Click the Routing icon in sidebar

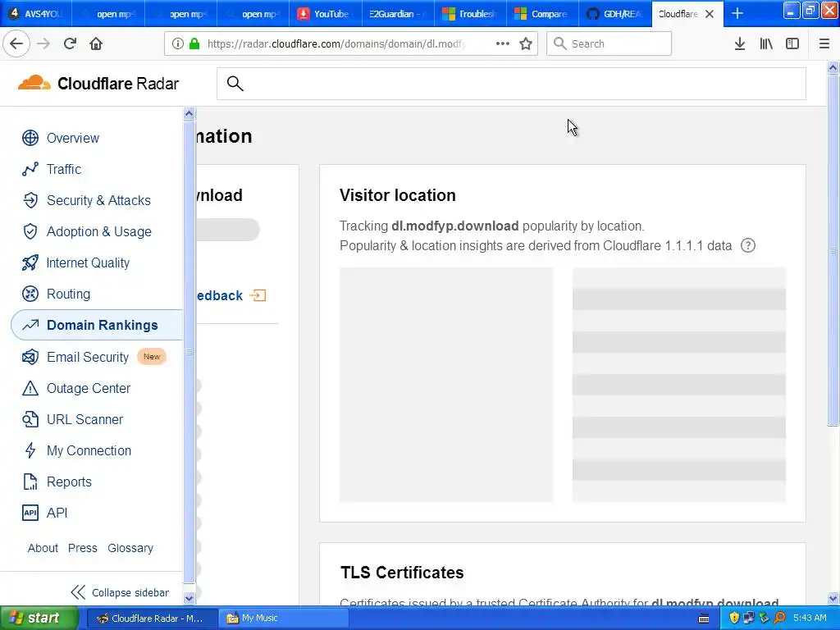point(30,294)
